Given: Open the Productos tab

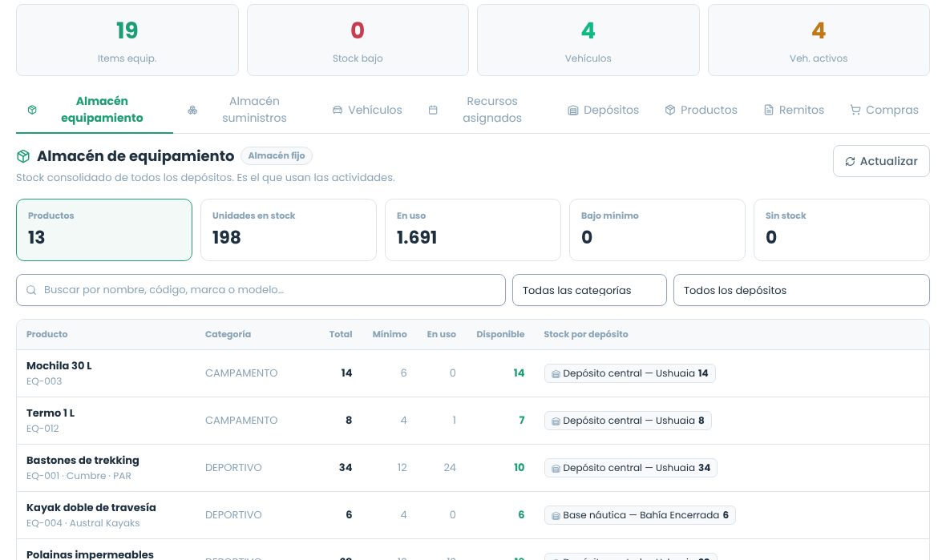Looking at the screenshot, I should pos(701,110).
